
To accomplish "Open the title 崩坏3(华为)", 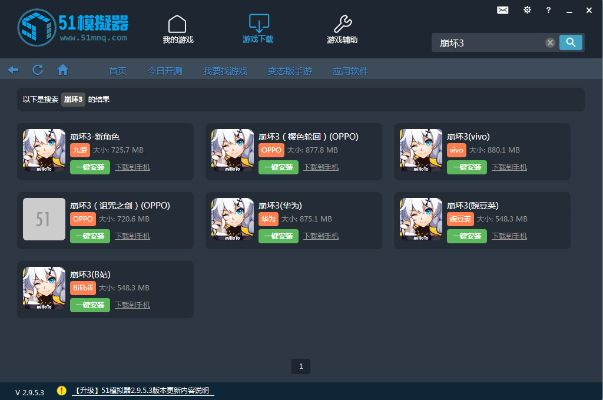I will click(x=280, y=206).
